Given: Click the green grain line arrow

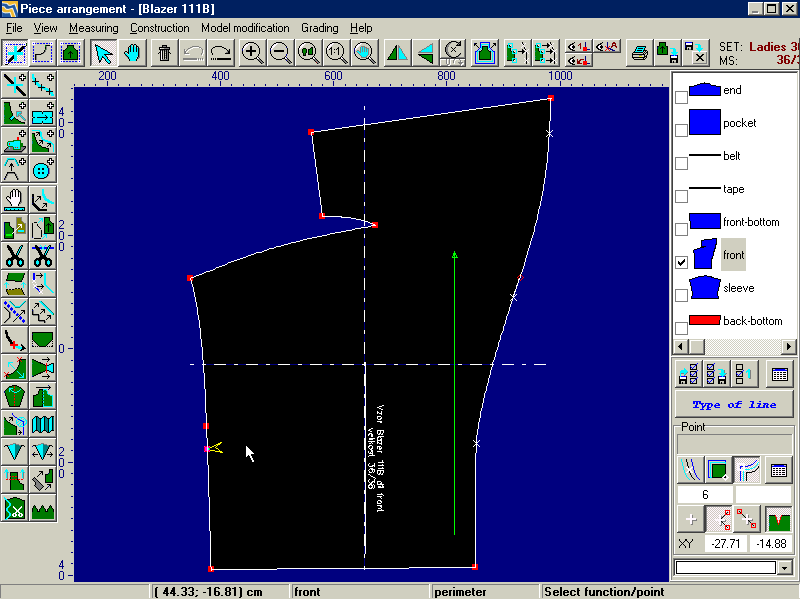Looking at the screenshot, I should [x=455, y=393].
